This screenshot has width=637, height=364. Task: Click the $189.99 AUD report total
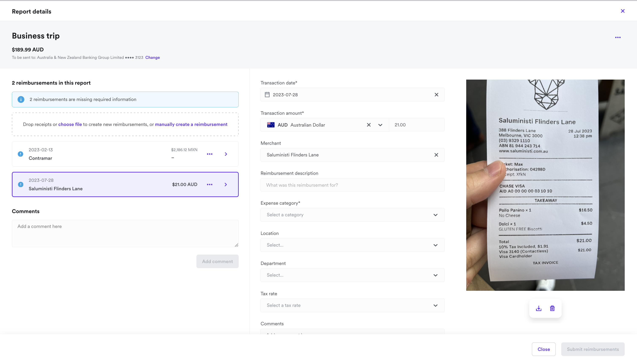click(x=28, y=50)
